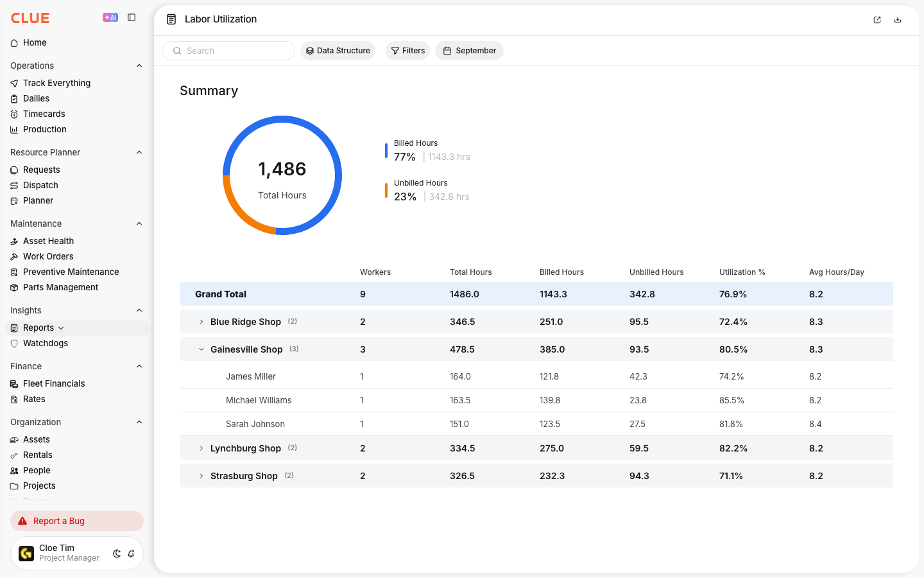Go to Home in the sidebar
This screenshot has height=578, width=924.
[35, 42]
